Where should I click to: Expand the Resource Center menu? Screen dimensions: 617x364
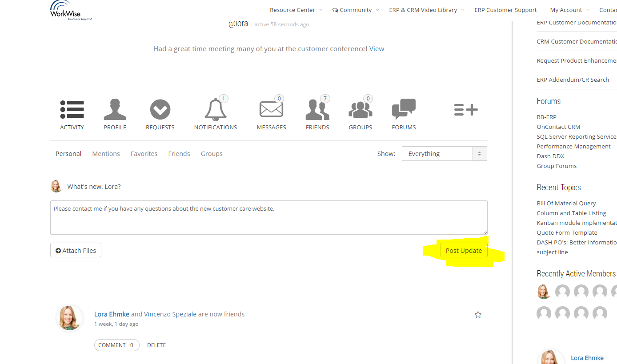296,10
